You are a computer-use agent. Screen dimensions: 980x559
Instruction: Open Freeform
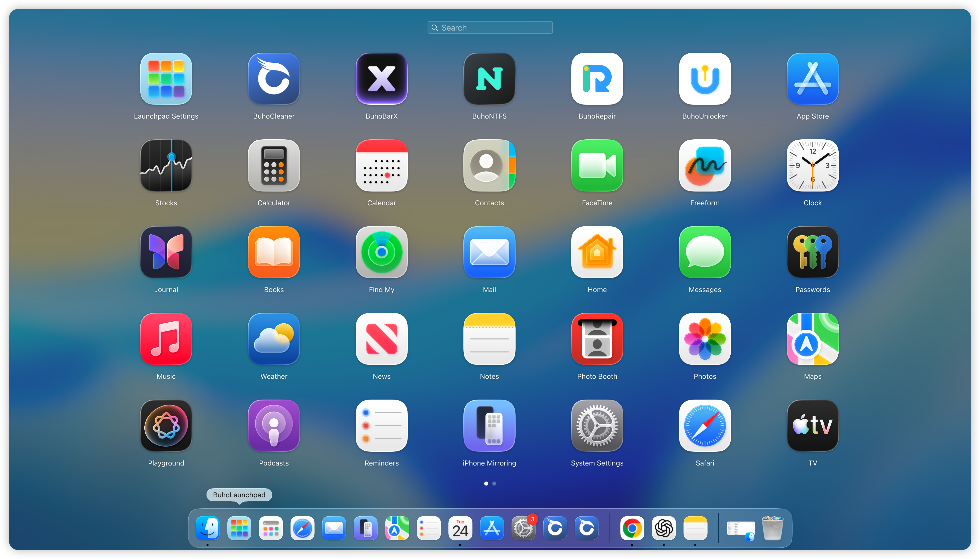point(705,165)
